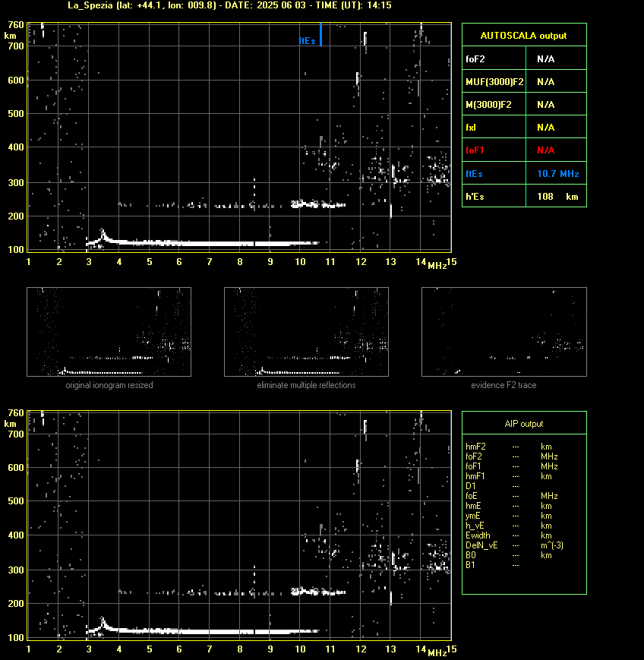Select the '108 km' h'Es value
This screenshot has height=660, width=644.
pos(557,197)
